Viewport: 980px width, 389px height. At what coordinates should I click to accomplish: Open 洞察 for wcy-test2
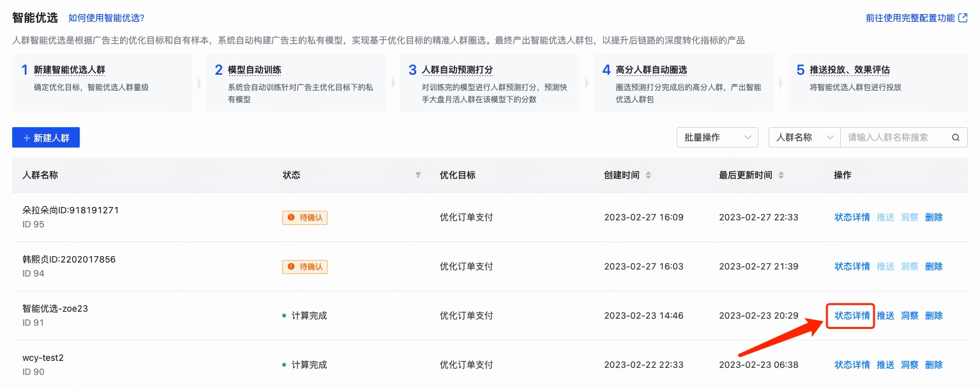pyautogui.click(x=910, y=365)
